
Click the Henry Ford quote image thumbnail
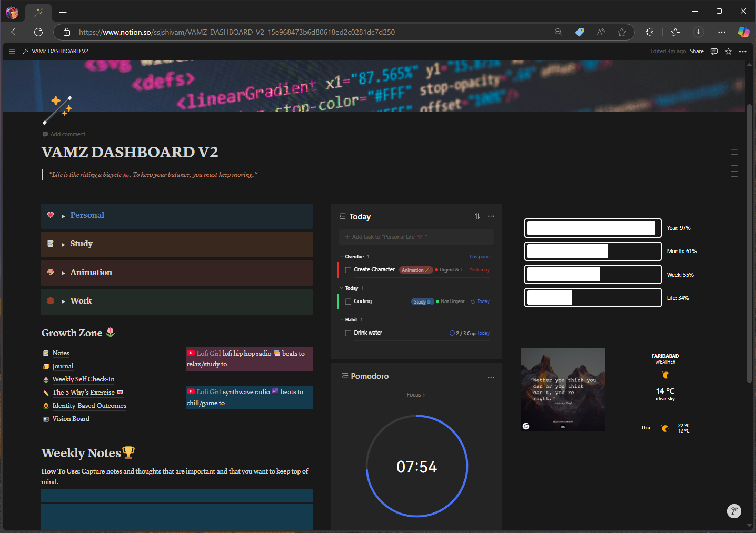pyautogui.click(x=563, y=389)
